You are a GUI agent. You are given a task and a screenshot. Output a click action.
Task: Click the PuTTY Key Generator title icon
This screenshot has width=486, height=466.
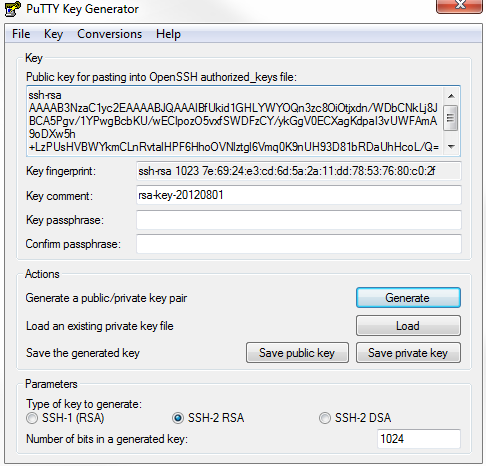click(12, 8)
